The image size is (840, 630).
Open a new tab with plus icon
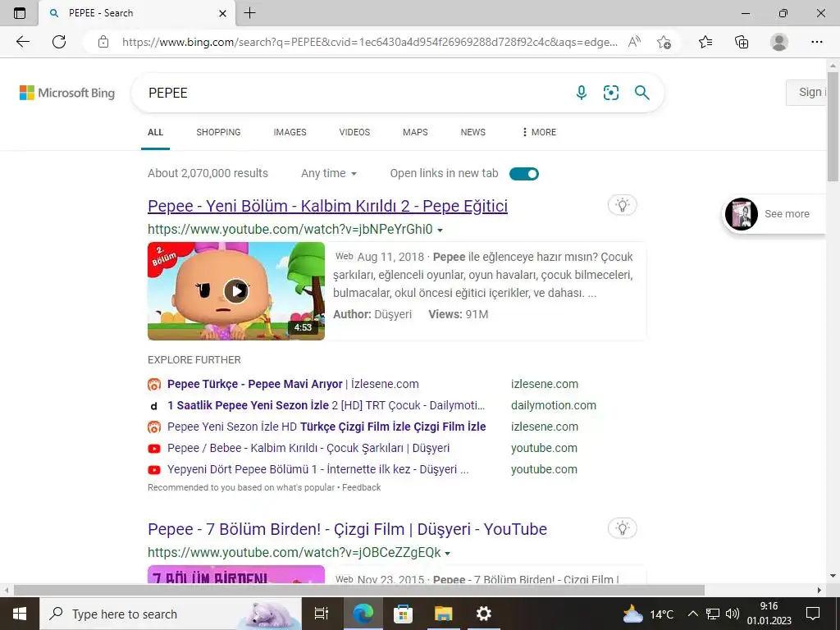[249, 13]
